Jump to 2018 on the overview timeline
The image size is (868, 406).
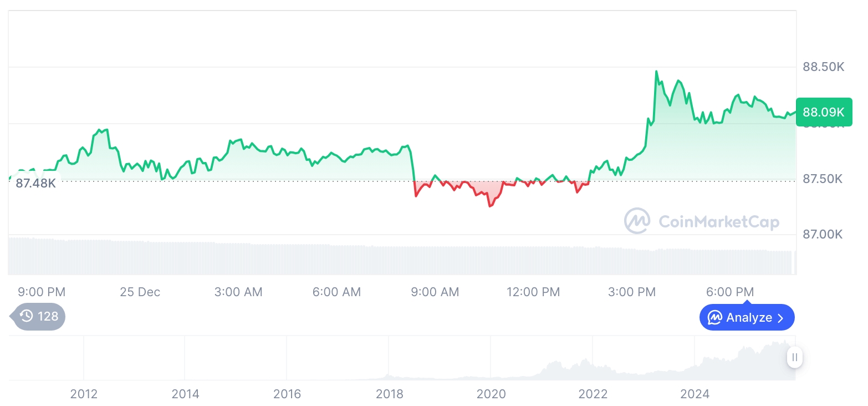point(389,394)
